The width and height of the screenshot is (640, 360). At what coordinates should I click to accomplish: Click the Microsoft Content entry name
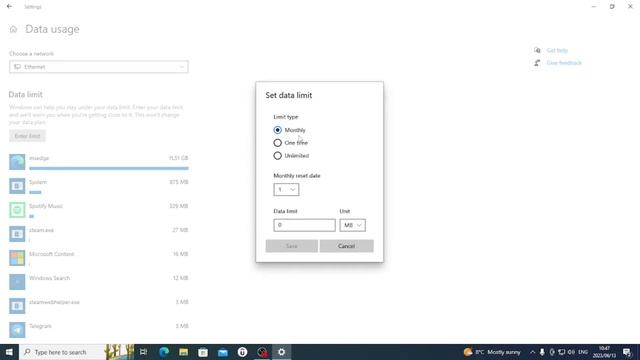(51, 254)
